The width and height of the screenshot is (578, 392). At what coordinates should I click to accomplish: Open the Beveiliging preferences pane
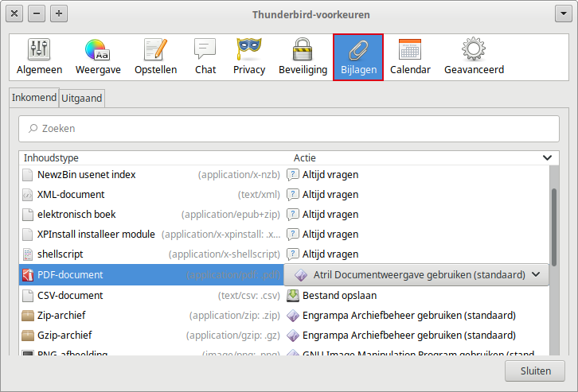point(303,57)
